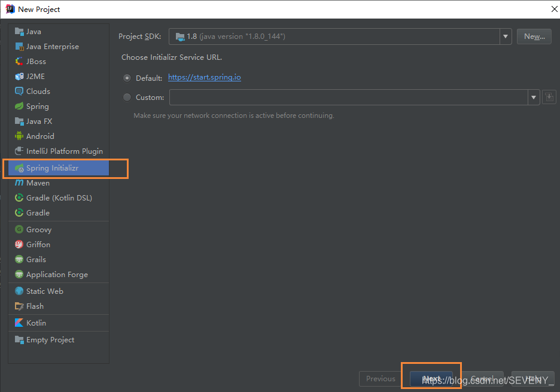Click the Spring Initializr icon
The image size is (560, 392).
pos(19,168)
